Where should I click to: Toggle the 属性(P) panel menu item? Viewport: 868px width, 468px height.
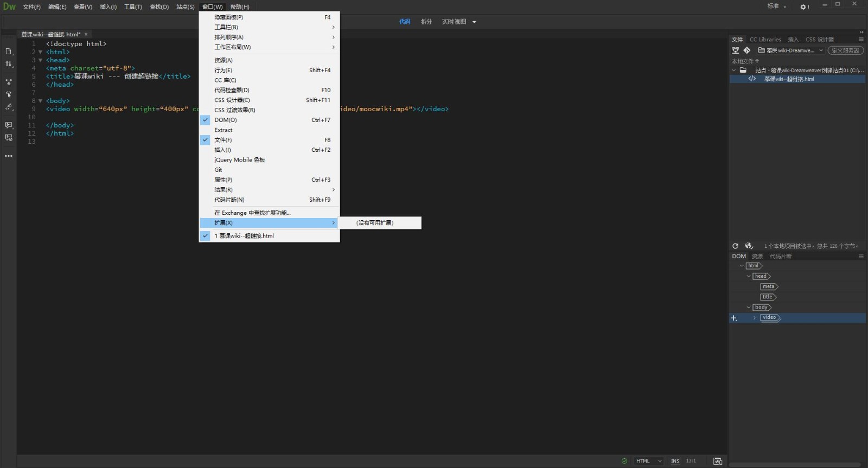[x=270, y=179]
